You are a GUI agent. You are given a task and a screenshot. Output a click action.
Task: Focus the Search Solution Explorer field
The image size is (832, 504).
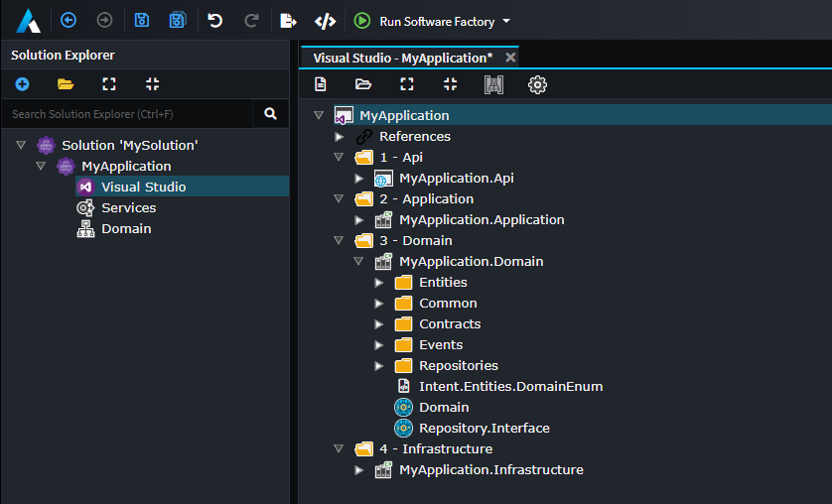click(x=127, y=114)
